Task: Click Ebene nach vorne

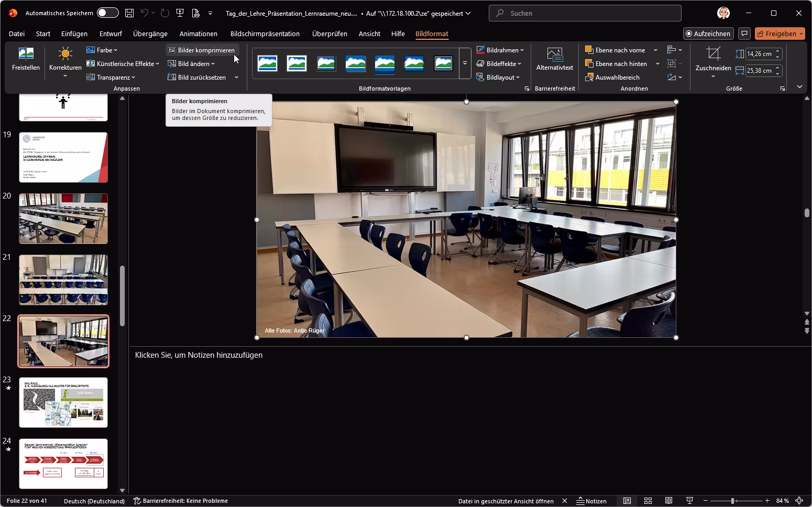Action: click(615, 50)
